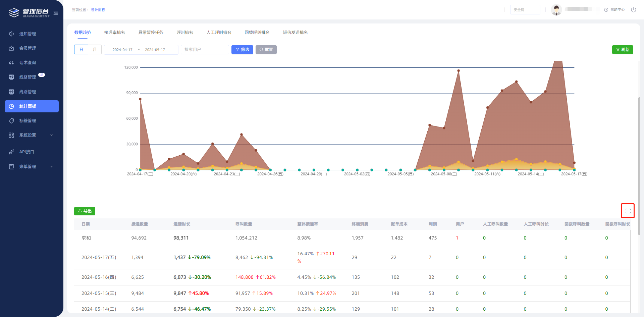The image size is (644, 317).
Task: Open the end date 2024-05-17 picker
Action: (155, 50)
